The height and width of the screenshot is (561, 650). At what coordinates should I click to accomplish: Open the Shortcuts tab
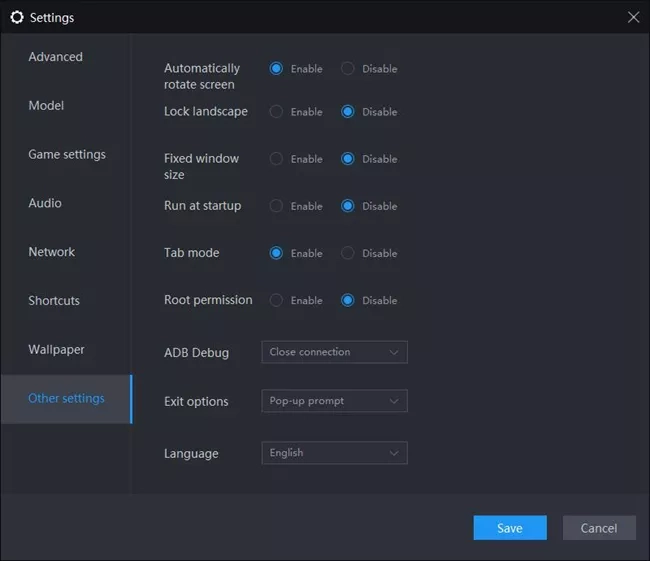(54, 301)
